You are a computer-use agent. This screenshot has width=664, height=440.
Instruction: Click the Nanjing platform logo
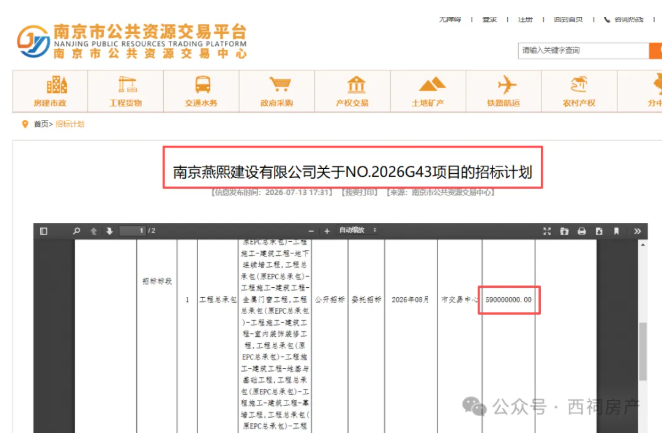pyautogui.click(x=132, y=41)
